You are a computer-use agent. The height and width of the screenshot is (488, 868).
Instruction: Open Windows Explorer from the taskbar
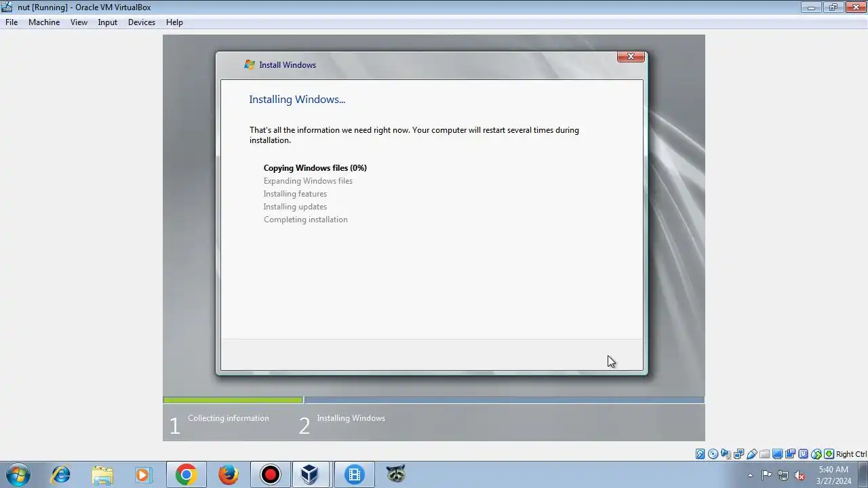(x=102, y=474)
